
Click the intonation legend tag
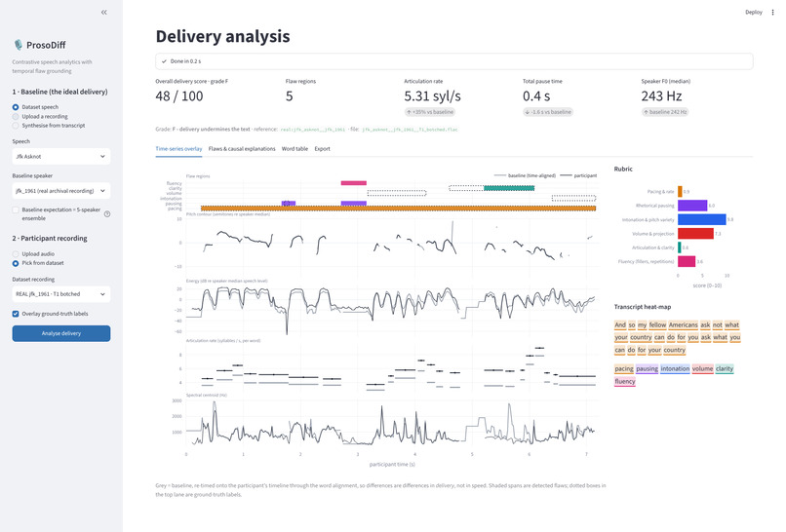[675, 368]
